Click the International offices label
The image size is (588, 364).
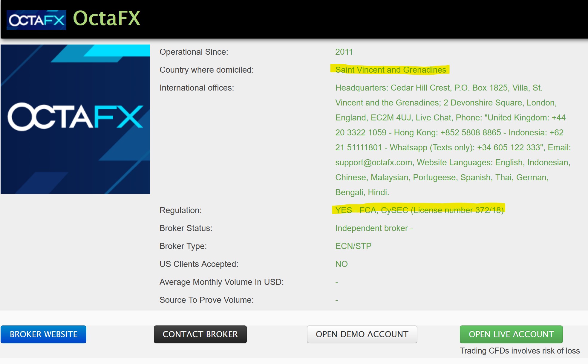tap(197, 88)
